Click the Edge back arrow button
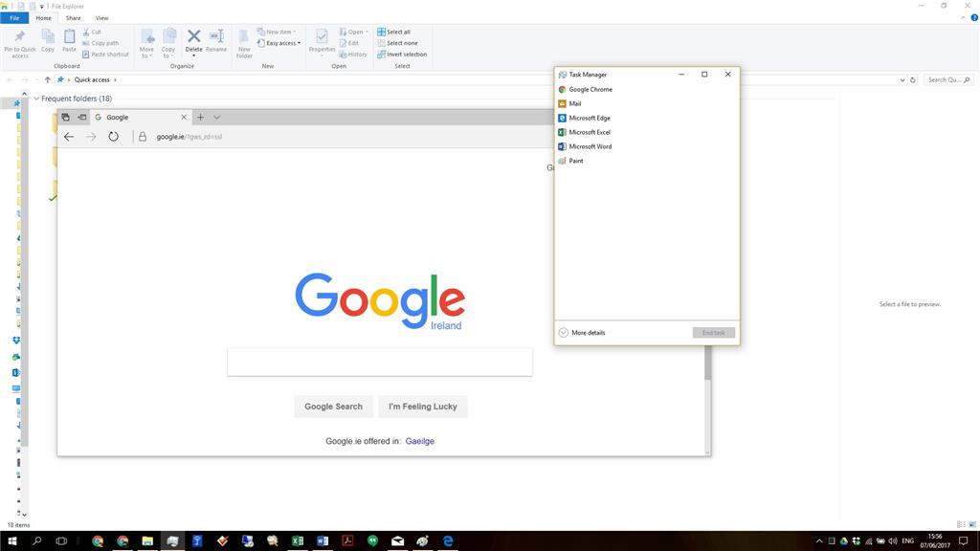980x551 pixels. pos(69,137)
